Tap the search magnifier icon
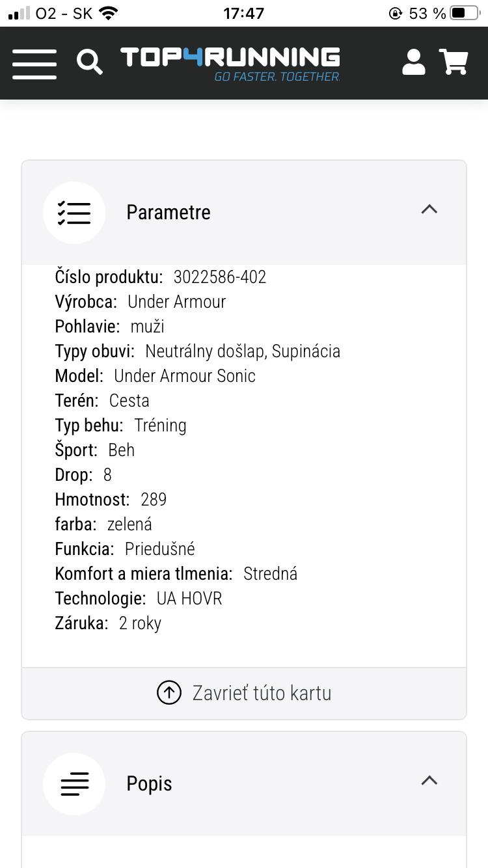488x868 pixels. (90, 62)
